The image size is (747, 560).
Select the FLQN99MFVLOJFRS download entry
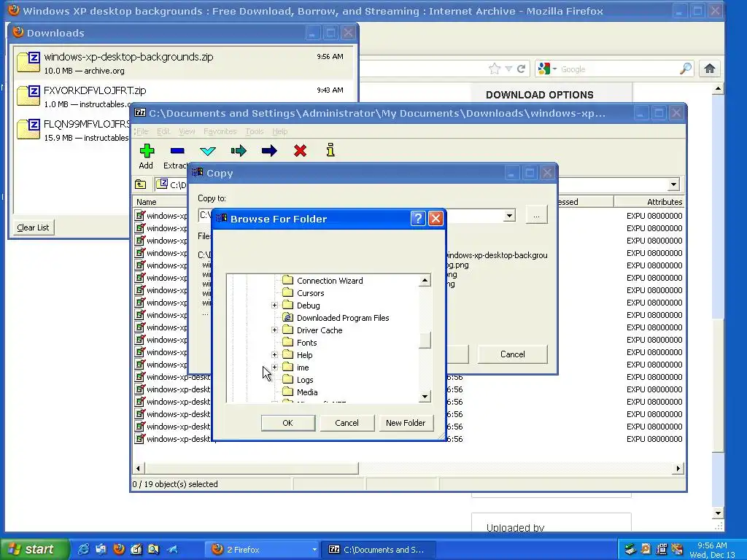[x=72, y=130]
